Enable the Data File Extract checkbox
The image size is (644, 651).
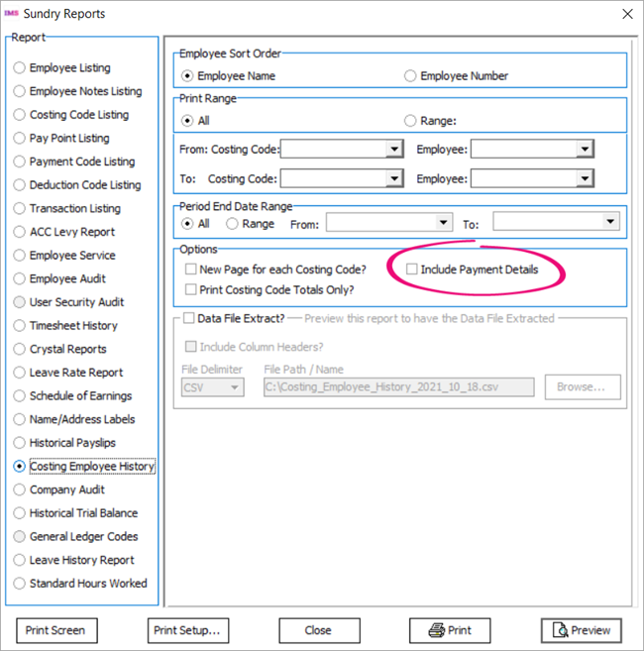(x=188, y=319)
